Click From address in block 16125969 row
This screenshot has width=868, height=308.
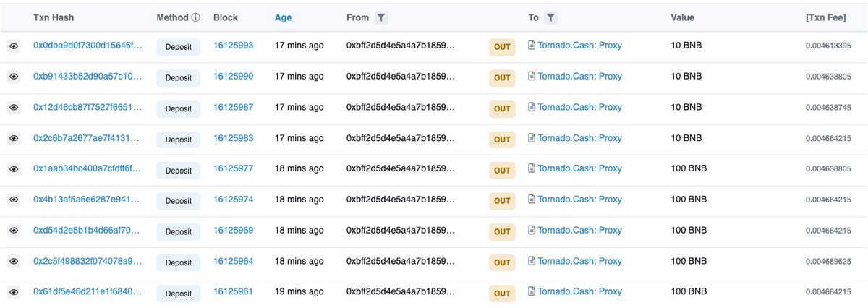pyautogui.click(x=401, y=230)
